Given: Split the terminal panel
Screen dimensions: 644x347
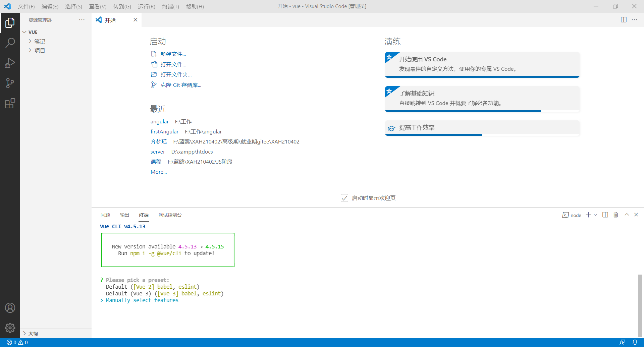Looking at the screenshot, I should [x=605, y=215].
